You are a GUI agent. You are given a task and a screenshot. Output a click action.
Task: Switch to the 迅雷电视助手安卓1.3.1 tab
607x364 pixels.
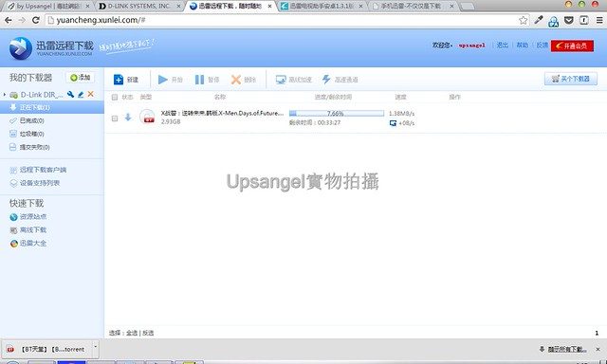pyautogui.click(x=322, y=7)
